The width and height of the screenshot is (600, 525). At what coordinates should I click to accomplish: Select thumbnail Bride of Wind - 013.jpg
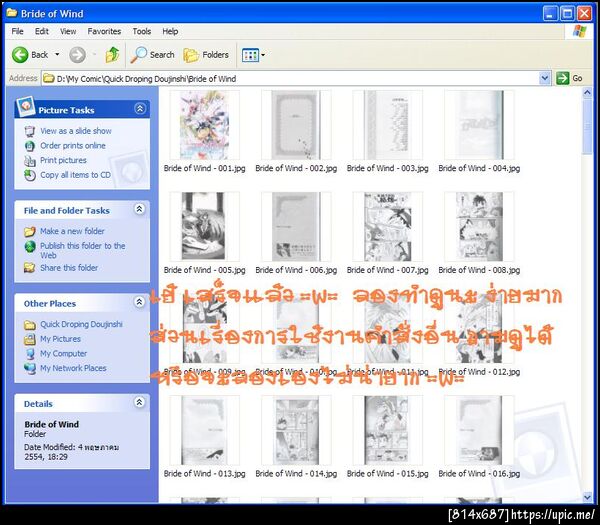[x=204, y=430]
